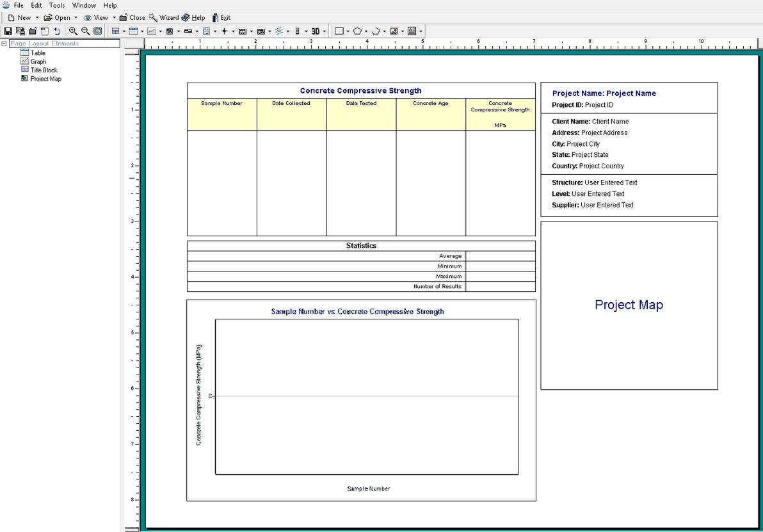
Task: Click the Undo arrow icon
Action: 57,31
